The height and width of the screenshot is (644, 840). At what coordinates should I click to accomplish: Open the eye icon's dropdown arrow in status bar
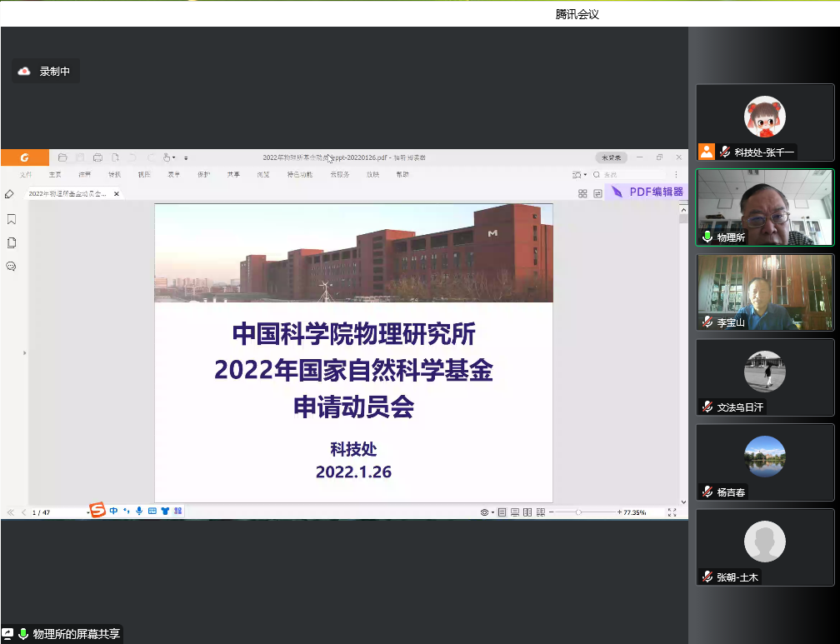[x=492, y=512]
